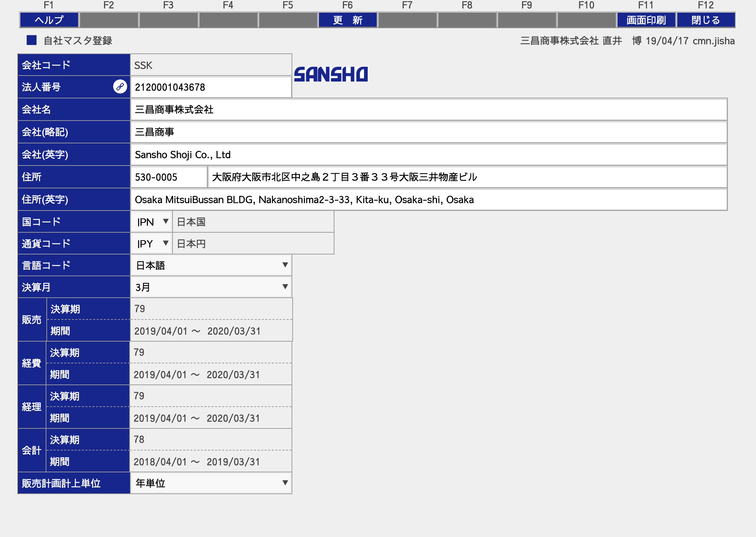Click the 住所 address field 大阪府大阪市
This screenshot has width=756, height=537.
[x=468, y=177]
